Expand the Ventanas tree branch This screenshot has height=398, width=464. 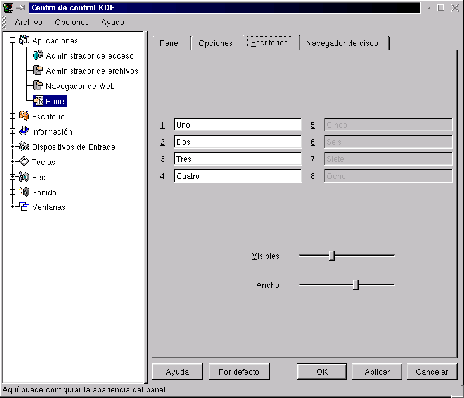(12, 207)
